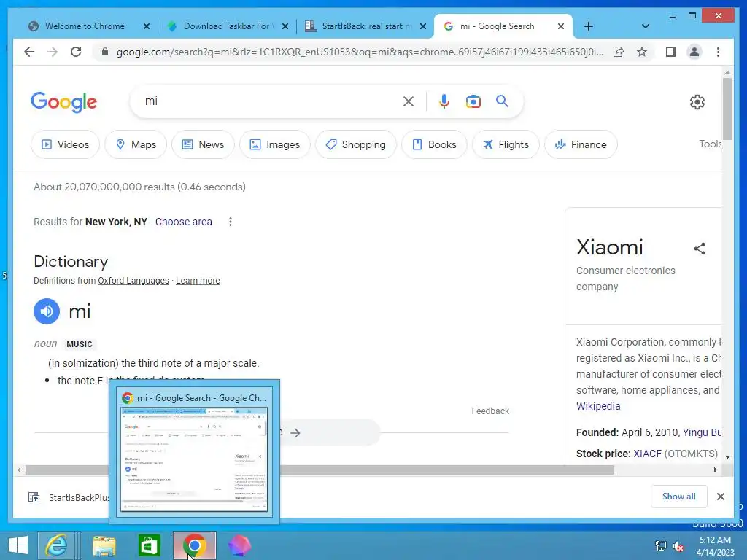Filter results by Books
The height and width of the screenshot is (560, 747).
pos(435,144)
